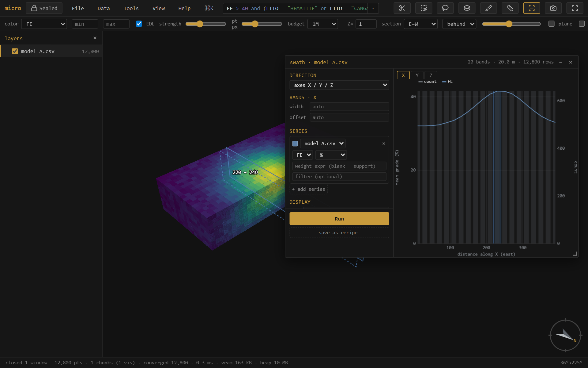Activate the ruler measure tool

(x=510, y=8)
